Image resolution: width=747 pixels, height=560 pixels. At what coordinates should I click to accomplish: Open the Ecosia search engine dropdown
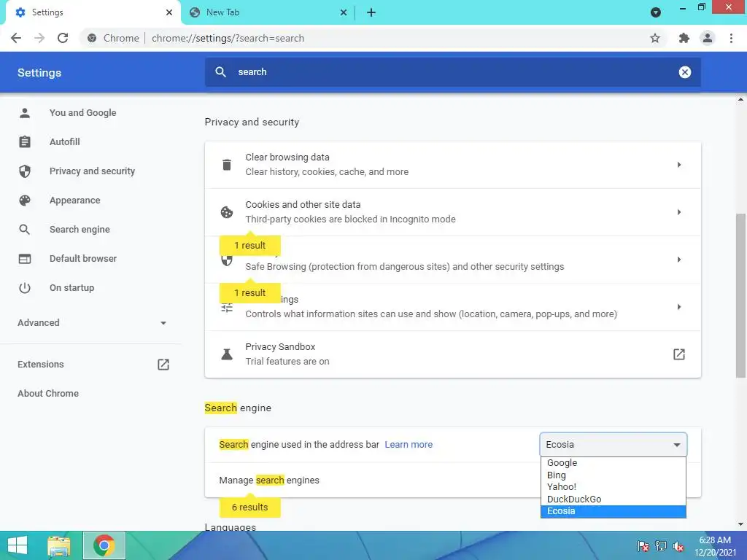[613, 444]
